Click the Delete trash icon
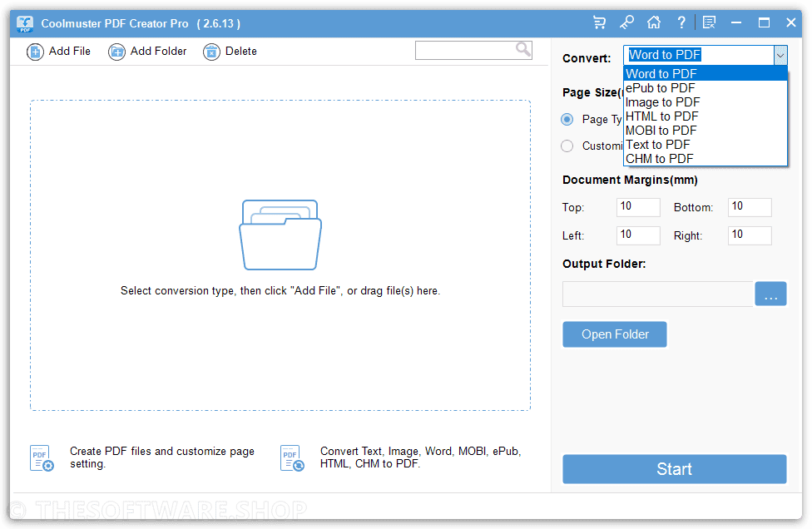This screenshot has width=812, height=529. [211, 52]
